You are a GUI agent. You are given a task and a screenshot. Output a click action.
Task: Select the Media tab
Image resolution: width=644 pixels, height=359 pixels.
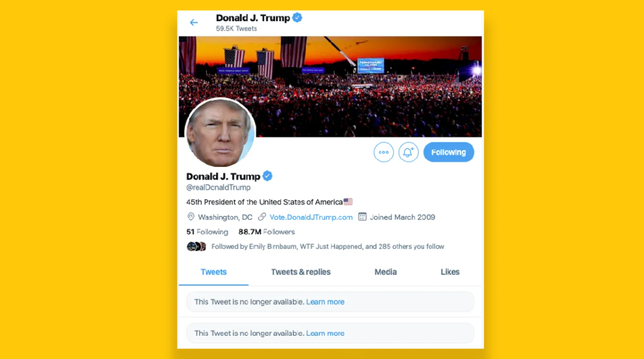tap(386, 272)
